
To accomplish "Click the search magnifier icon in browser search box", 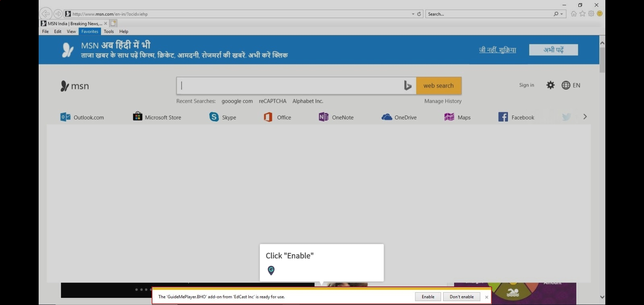I will click(x=556, y=14).
